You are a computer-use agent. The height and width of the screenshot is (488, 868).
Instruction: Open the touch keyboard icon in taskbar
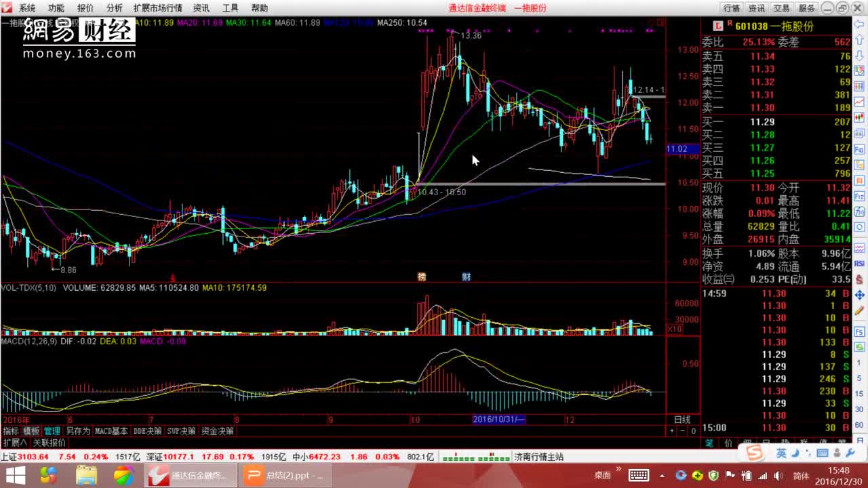pos(639,475)
